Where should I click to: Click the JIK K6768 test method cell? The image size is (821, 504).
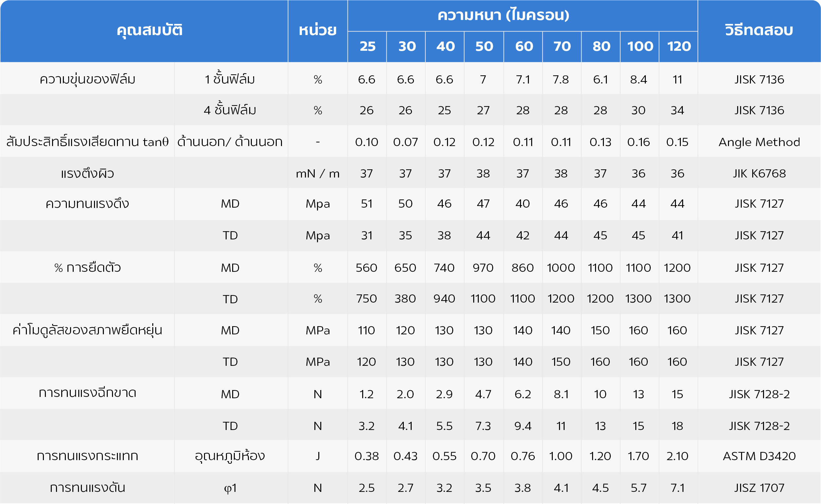(x=759, y=173)
